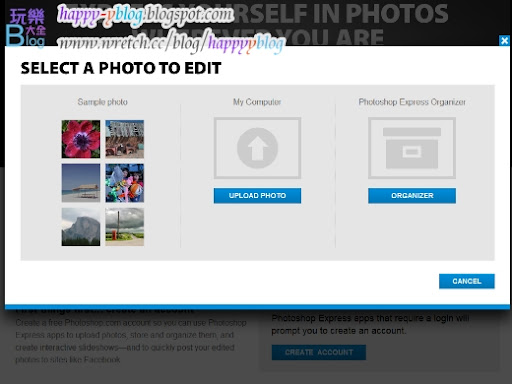
Task: Click the My Computer heading
Action: 257,102
